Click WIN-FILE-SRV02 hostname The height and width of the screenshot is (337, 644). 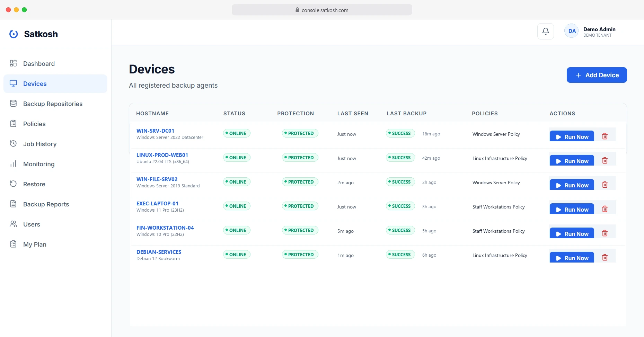pyautogui.click(x=157, y=179)
